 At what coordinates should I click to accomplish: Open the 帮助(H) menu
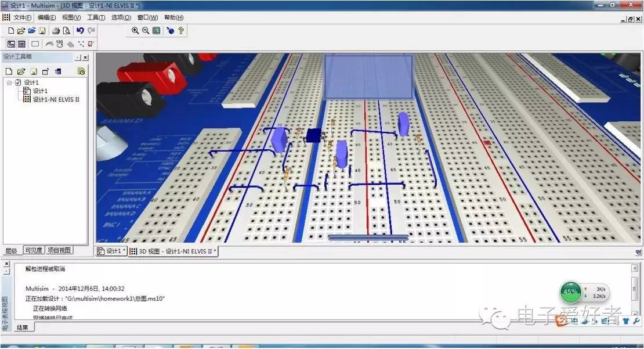[173, 17]
